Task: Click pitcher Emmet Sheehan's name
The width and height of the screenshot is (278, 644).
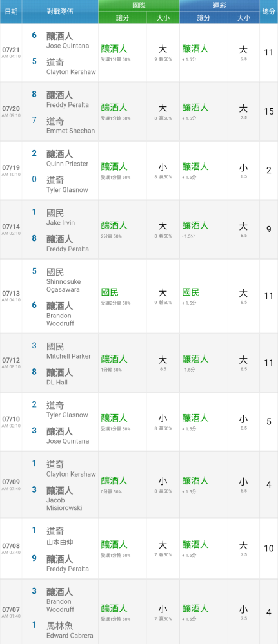Action: point(71,131)
